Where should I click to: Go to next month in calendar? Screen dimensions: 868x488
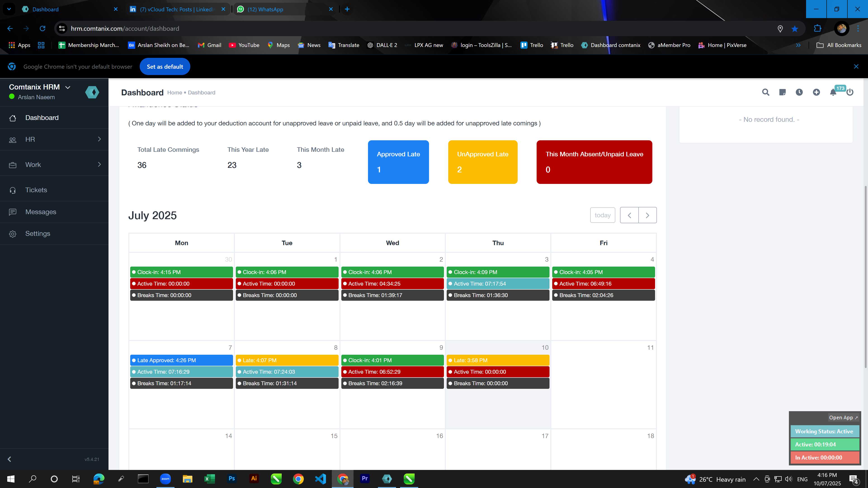tap(647, 215)
